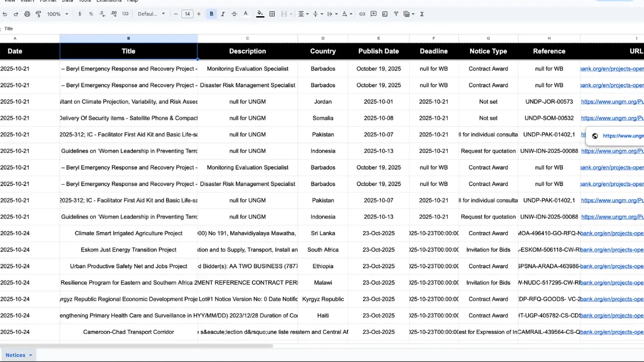Toggle bold formatting
The width and height of the screenshot is (644, 362).
(211, 14)
